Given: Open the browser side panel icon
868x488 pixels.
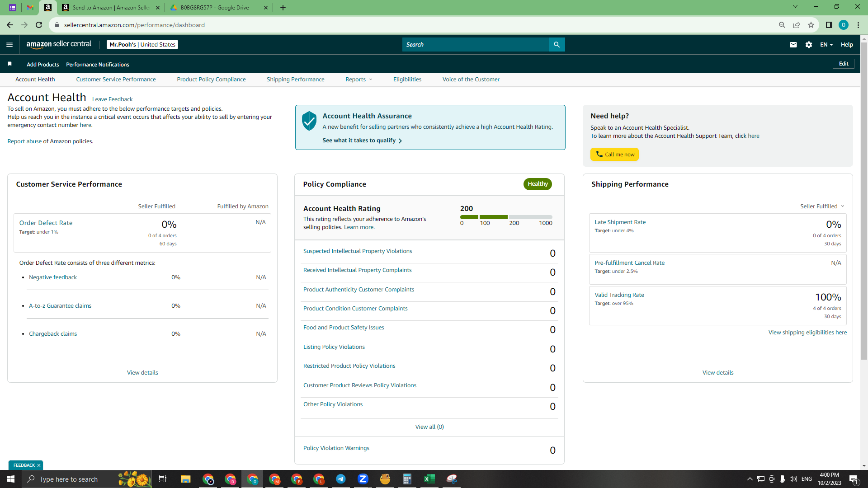Looking at the screenshot, I should pyautogui.click(x=829, y=25).
